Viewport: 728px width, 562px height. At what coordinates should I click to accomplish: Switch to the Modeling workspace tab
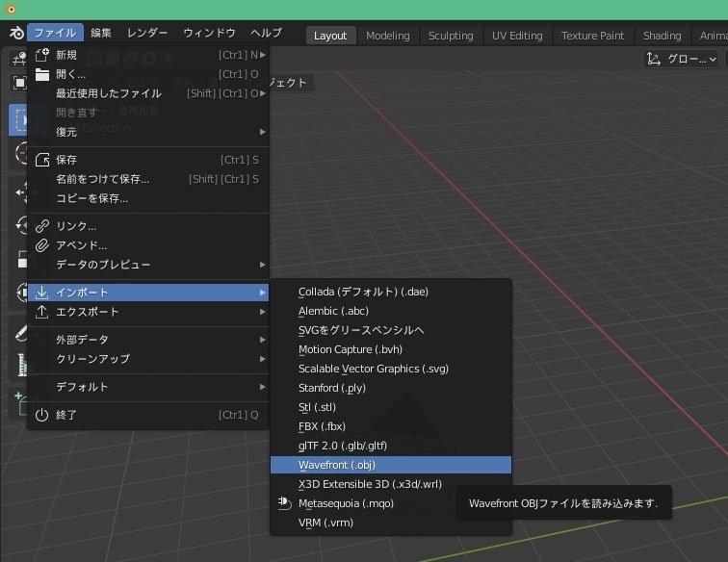point(388,36)
